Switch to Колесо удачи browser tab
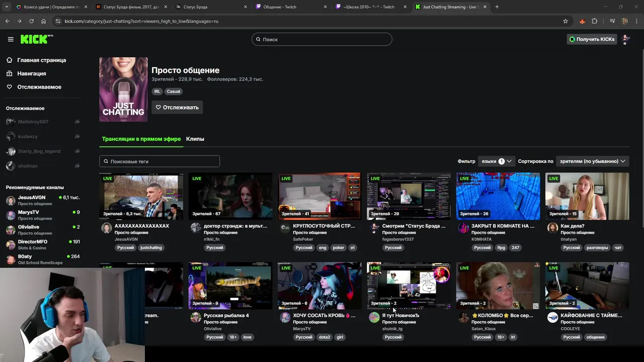 click(x=51, y=7)
